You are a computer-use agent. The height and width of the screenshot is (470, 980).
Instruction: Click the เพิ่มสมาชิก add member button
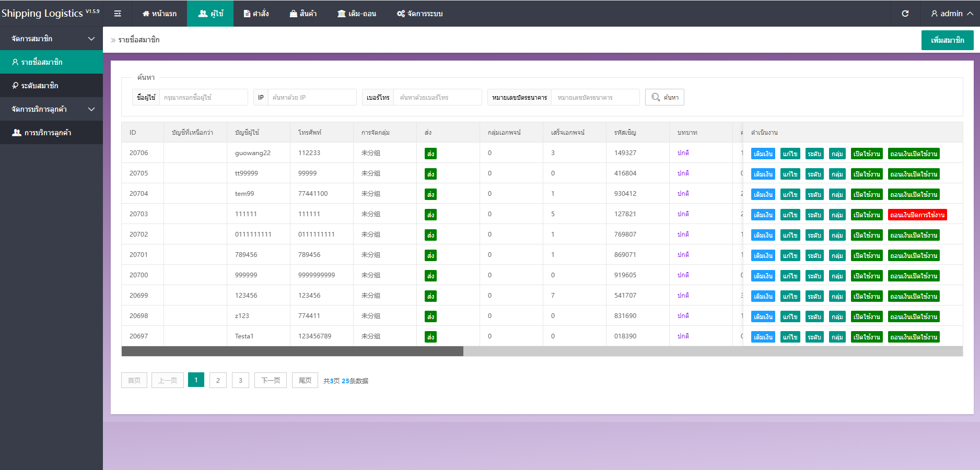(x=947, y=40)
